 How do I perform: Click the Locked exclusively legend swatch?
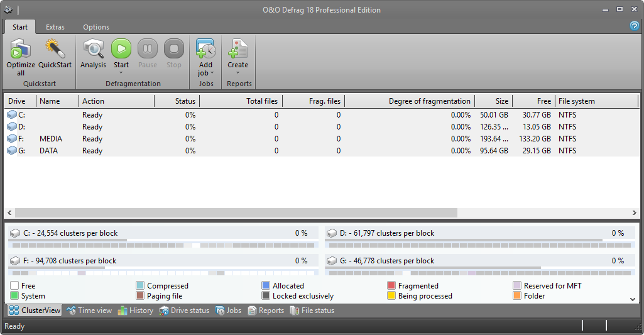(266, 295)
